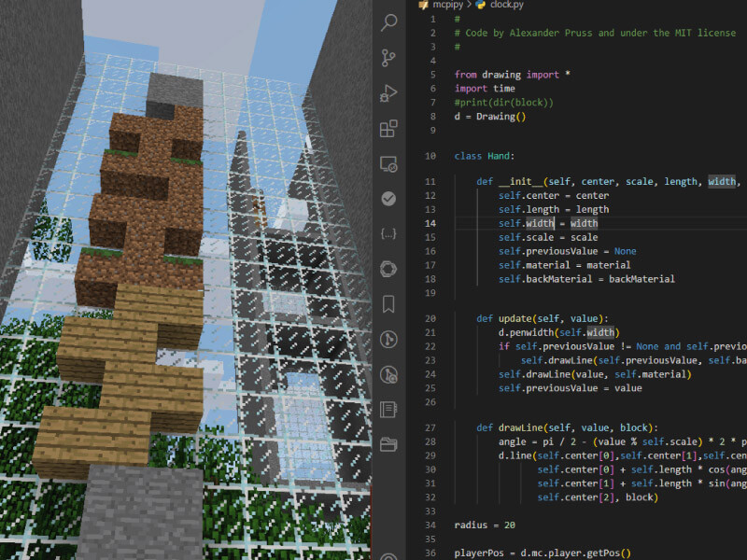Open the Remote Explorer view
The height and width of the screenshot is (560, 747).
click(389, 163)
